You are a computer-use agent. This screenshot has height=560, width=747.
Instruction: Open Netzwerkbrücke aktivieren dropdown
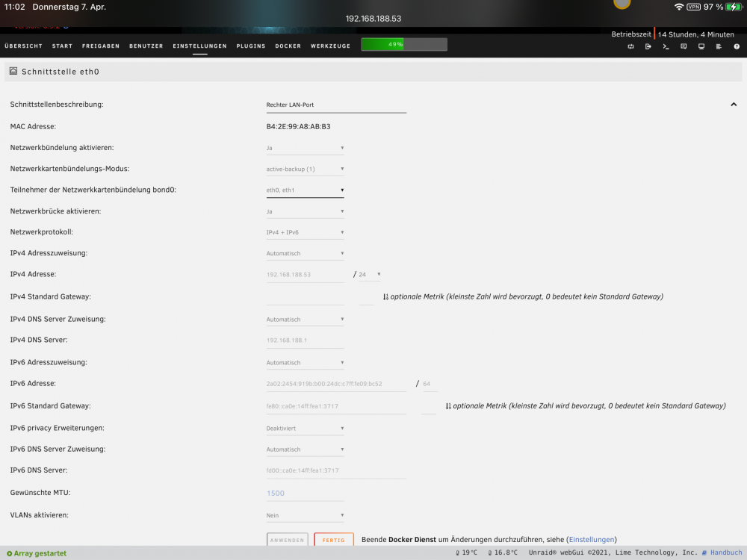click(305, 211)
